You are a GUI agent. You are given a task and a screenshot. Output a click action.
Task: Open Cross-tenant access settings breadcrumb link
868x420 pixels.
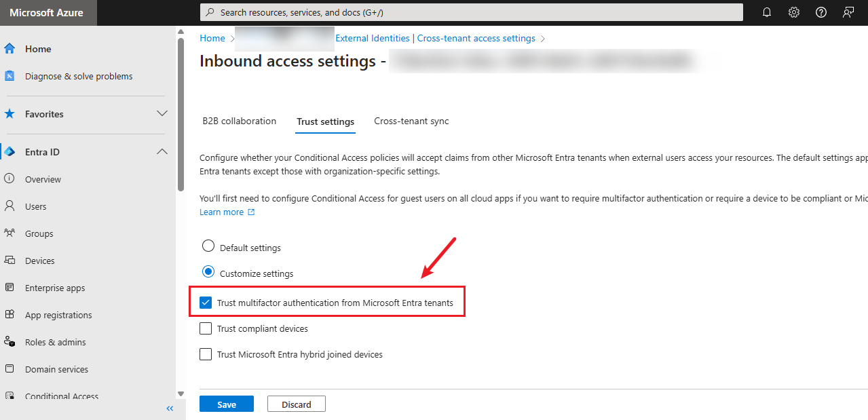pyautogui.click(x=476, y=38)
